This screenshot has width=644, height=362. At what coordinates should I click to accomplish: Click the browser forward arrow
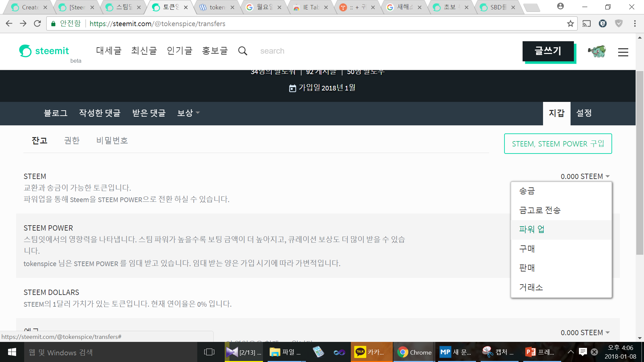pyautogui.click(x=23, y=23)
